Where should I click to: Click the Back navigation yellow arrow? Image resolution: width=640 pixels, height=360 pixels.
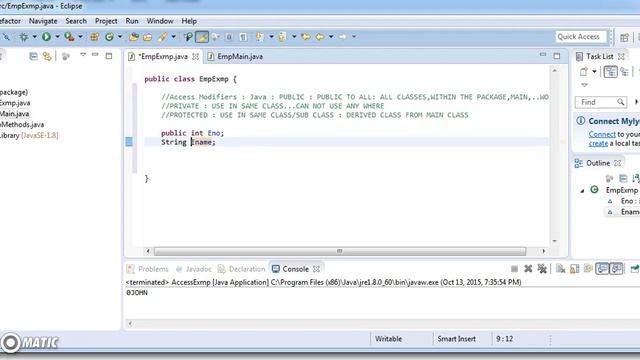320,37
